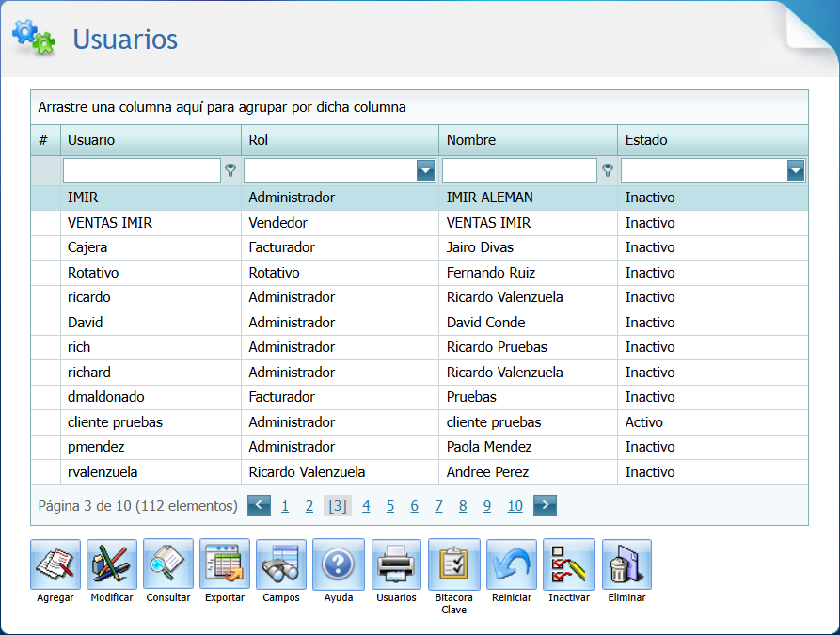The width and height of the screenshot is (840, 635).
Task: Click the next page arrow
Action: pos(544,505)
